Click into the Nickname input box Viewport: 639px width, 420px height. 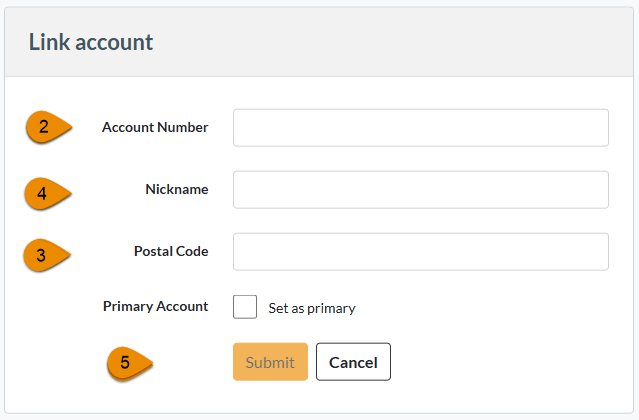click(x=420, y=190)
